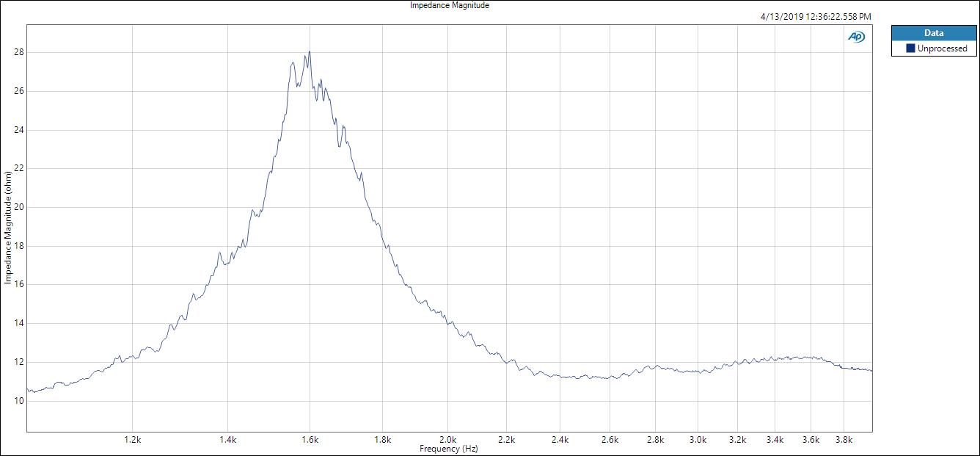Click the 18 ohm axis value

18,246
